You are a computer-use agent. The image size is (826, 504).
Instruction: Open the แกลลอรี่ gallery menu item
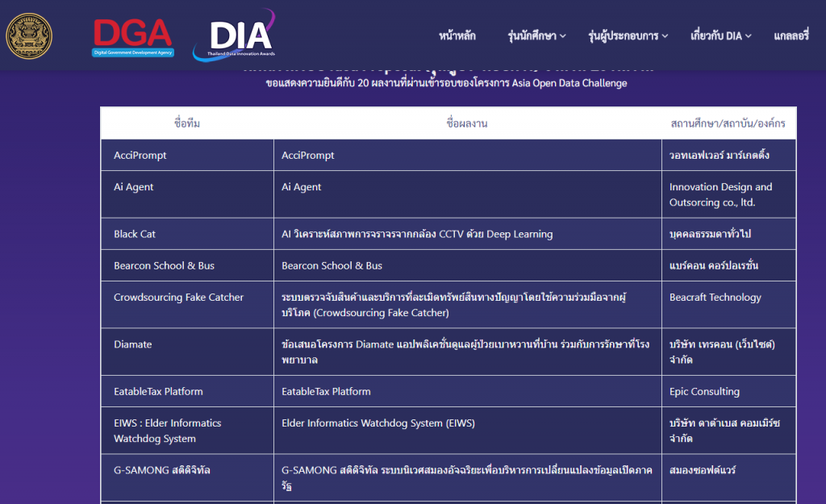click(x=791, y=35)
